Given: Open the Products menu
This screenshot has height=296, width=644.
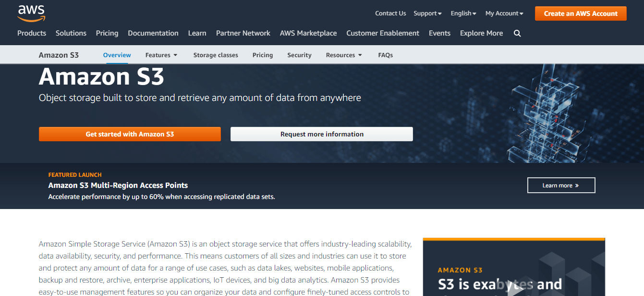Looking at the screenshot, I should 32,33.
